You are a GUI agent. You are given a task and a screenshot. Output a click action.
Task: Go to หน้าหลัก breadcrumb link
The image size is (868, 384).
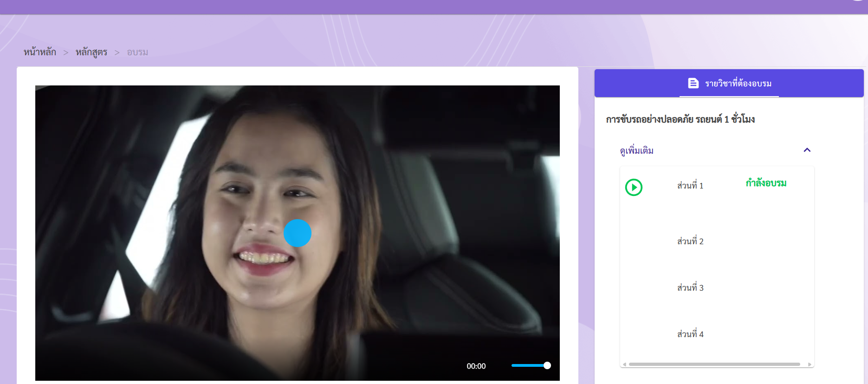coord(40,52)
